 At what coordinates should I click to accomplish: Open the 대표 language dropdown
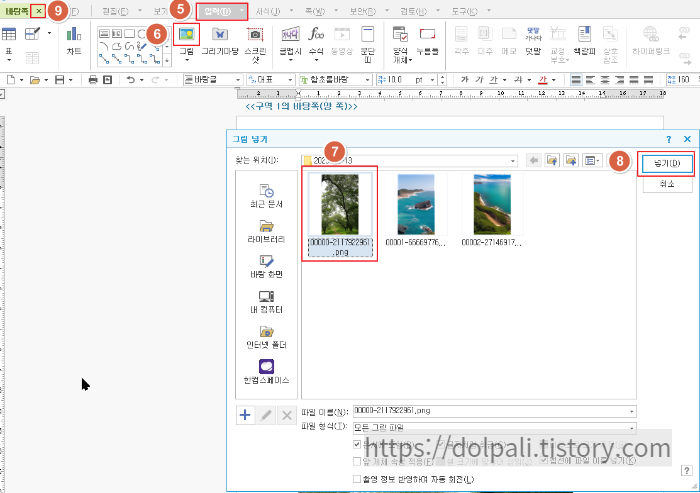tap(290, 80)
